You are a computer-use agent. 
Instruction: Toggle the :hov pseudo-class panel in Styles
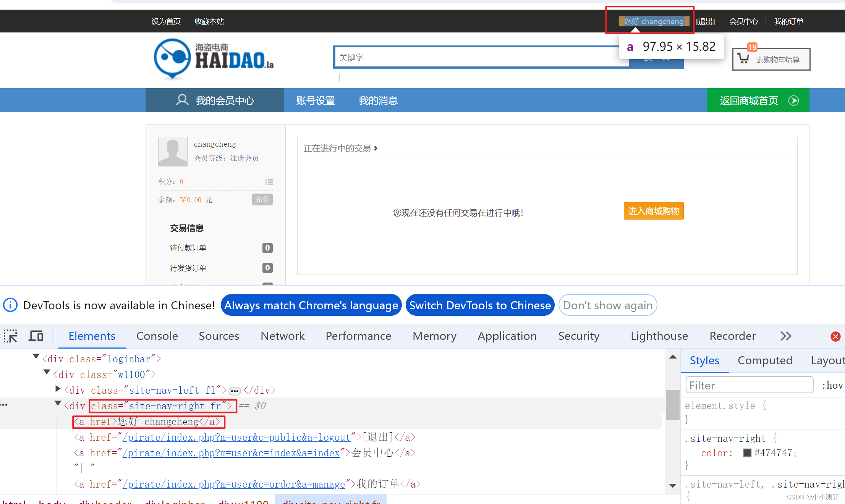point(832,385)
